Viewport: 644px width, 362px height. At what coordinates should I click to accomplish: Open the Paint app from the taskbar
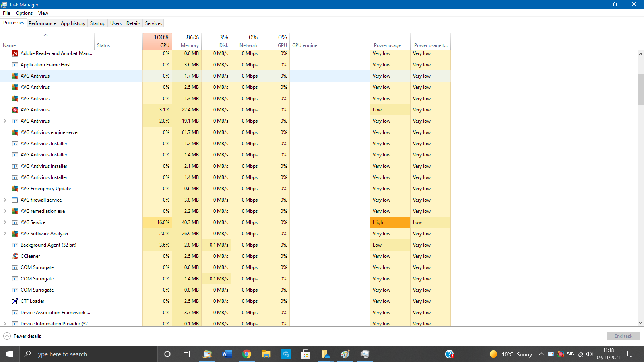(345, 354)
